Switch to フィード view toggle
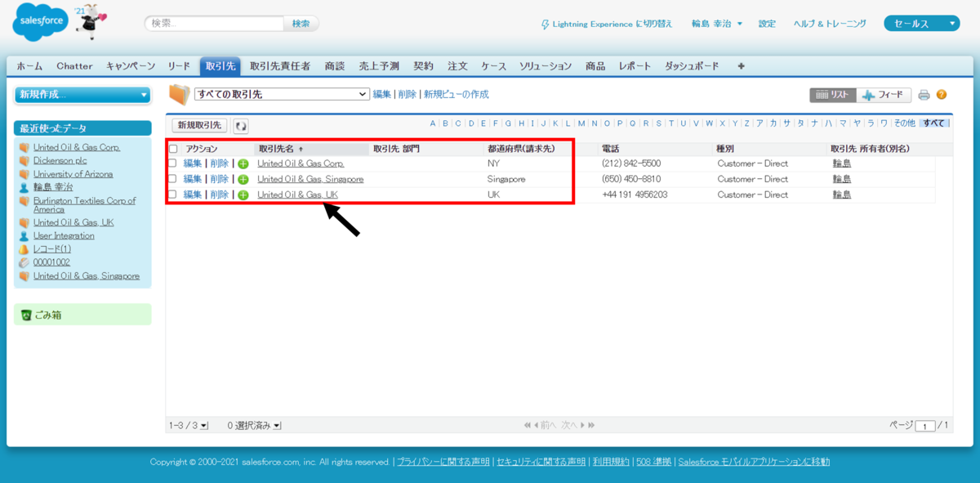980x483 pixels. click(884, 95)
